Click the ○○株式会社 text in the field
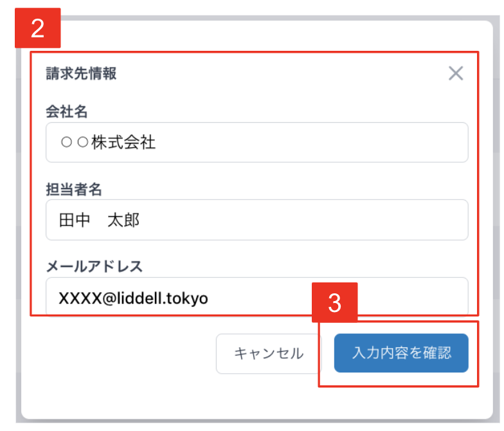This screenshot has width=504, height=431. coord(108,142)
